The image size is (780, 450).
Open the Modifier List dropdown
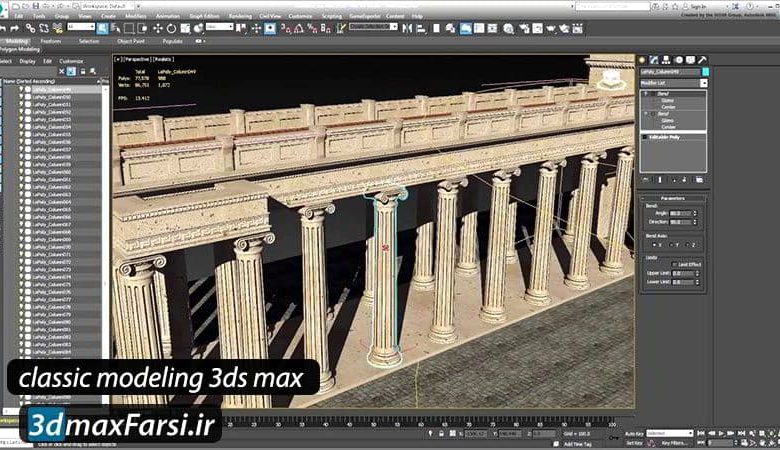[x=674, y=83]
